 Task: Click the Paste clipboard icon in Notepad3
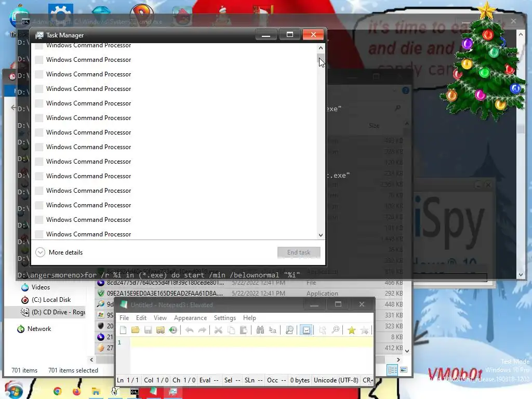tap(243, 330)
